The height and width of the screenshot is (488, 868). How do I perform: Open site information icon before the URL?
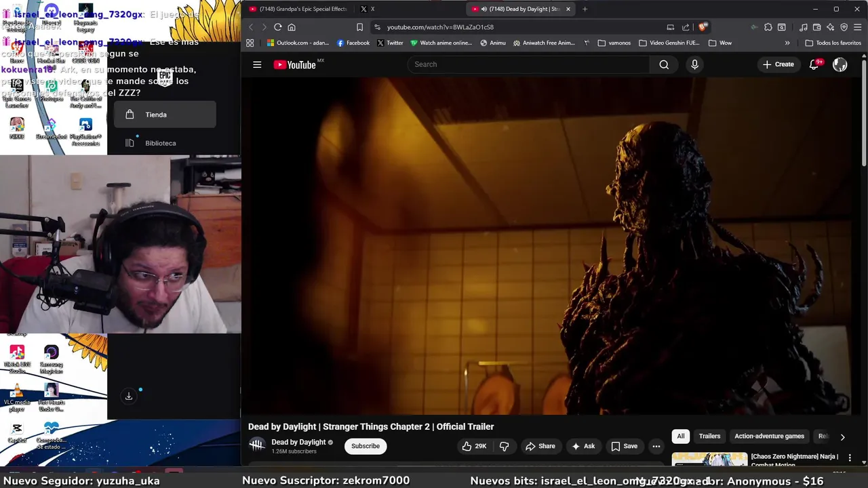click(378, 27)
